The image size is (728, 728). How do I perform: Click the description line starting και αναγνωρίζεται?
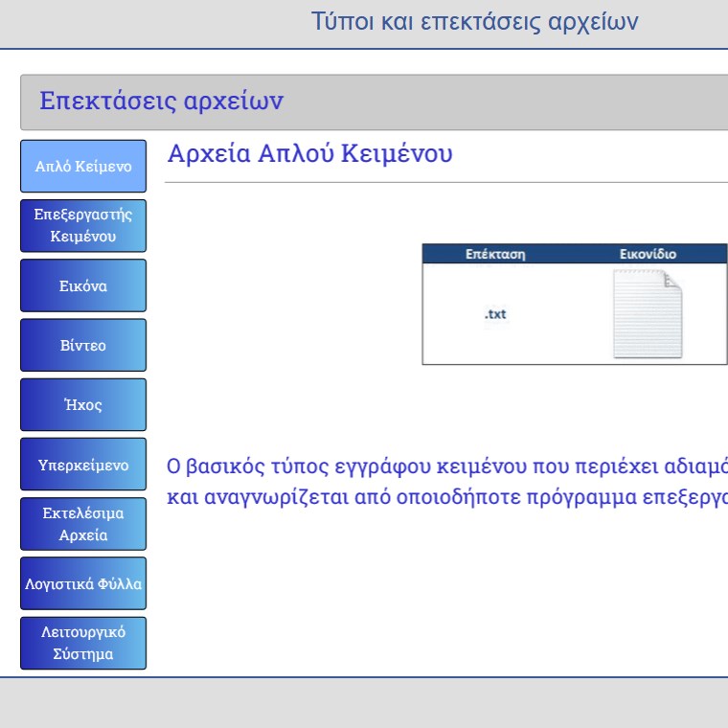(x=447, y=497)
